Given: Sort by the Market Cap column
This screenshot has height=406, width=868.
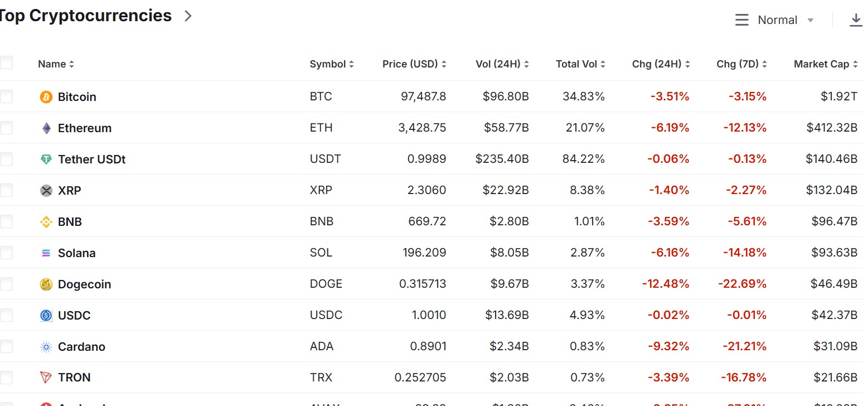Looking at the screenshot, I should [x=826, y=64].
